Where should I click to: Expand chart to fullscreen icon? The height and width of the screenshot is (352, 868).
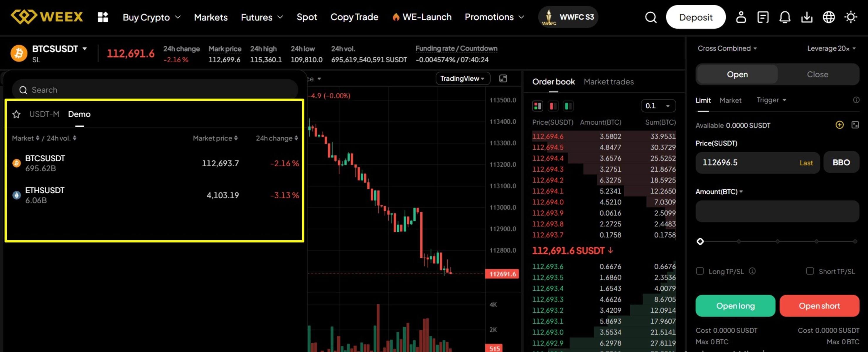(x=503, y=79)
